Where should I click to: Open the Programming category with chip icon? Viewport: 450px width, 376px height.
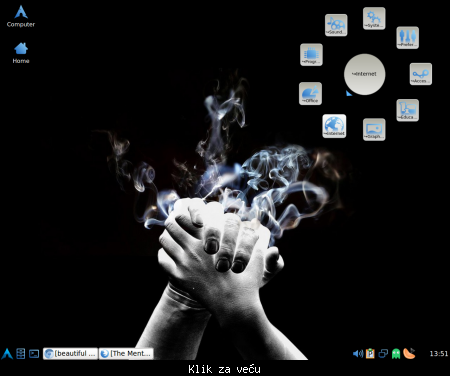[x=311, y=54]
